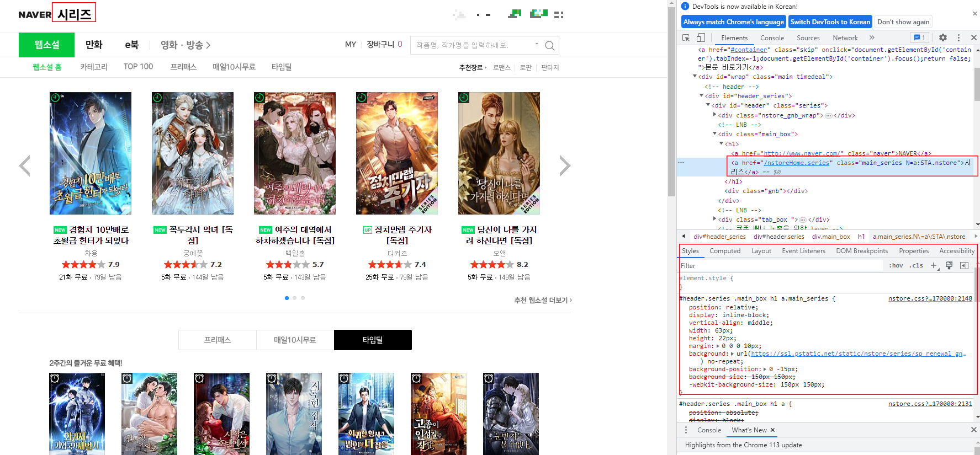The image size is (980, 455).
Task: Select the second carousel pagination dot
Action: 295,298
